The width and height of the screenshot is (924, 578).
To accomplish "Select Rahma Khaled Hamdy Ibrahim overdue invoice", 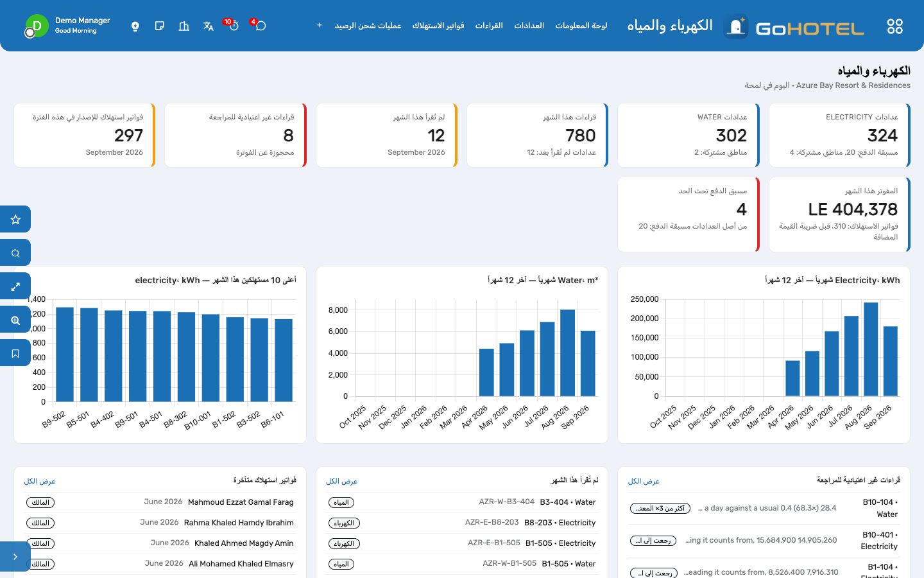I will pos(160,523).
